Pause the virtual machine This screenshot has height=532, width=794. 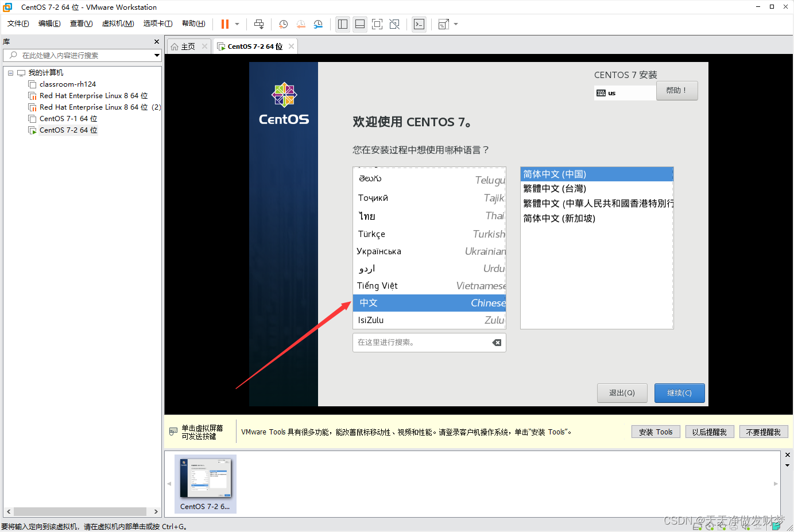225,24
